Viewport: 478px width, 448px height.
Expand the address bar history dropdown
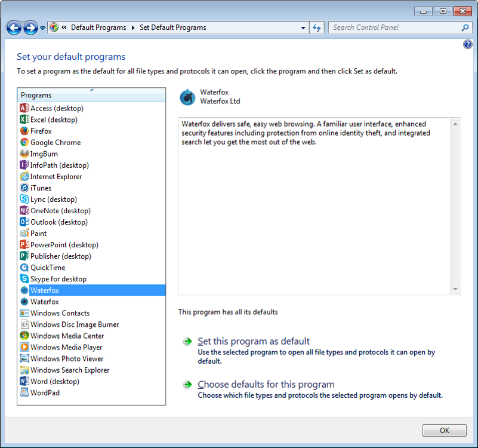(303, 27)
